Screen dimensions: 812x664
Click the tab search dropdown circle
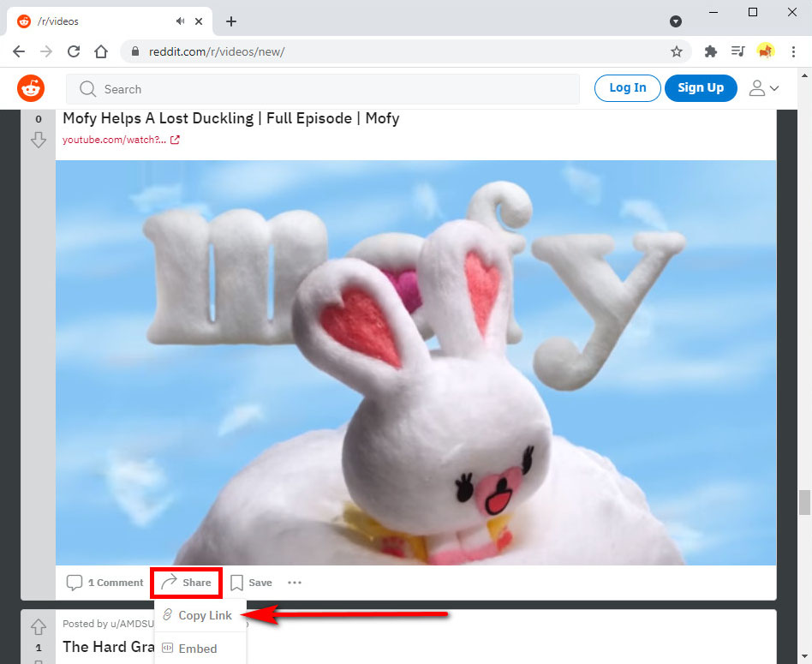[x=675, y=21]
